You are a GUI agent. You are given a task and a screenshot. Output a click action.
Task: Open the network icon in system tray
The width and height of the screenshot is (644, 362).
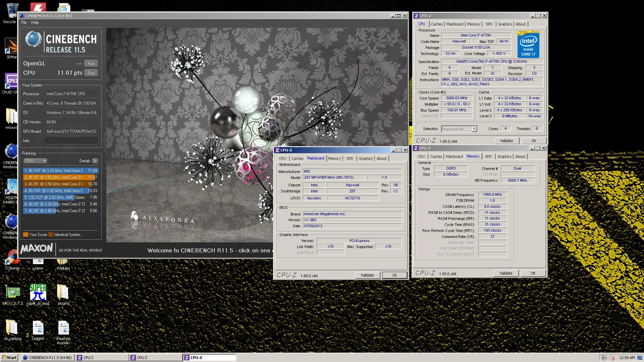point(604,358)
